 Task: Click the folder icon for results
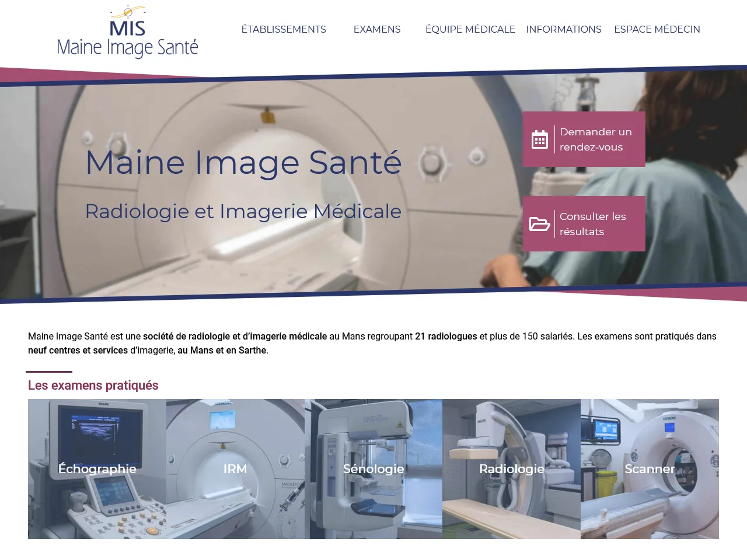click(540, 223)
